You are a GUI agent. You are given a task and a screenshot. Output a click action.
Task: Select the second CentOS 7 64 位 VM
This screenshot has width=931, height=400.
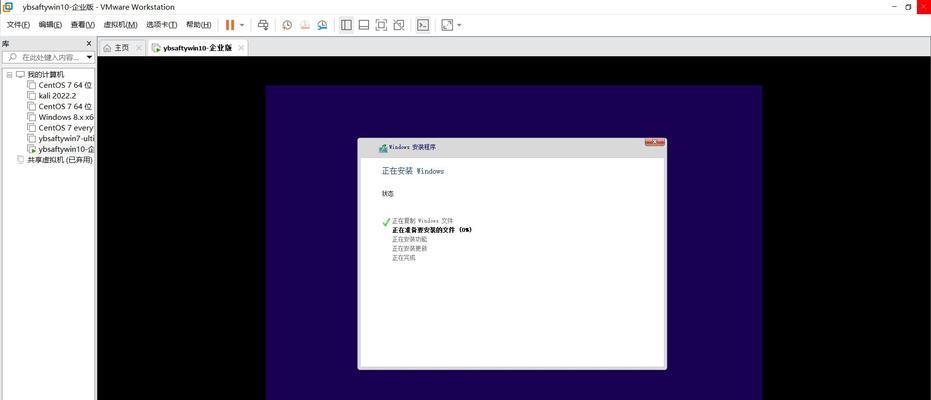coord(65,106)
